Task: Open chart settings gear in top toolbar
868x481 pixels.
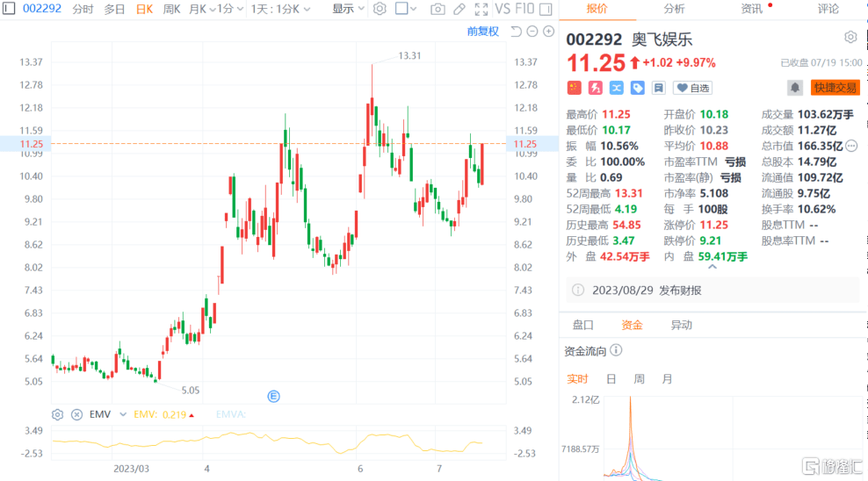Action: [x=380, y=9]
